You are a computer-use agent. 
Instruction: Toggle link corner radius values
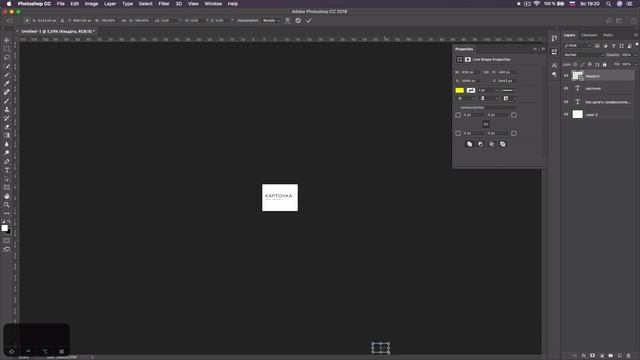[x=486, y=124]
